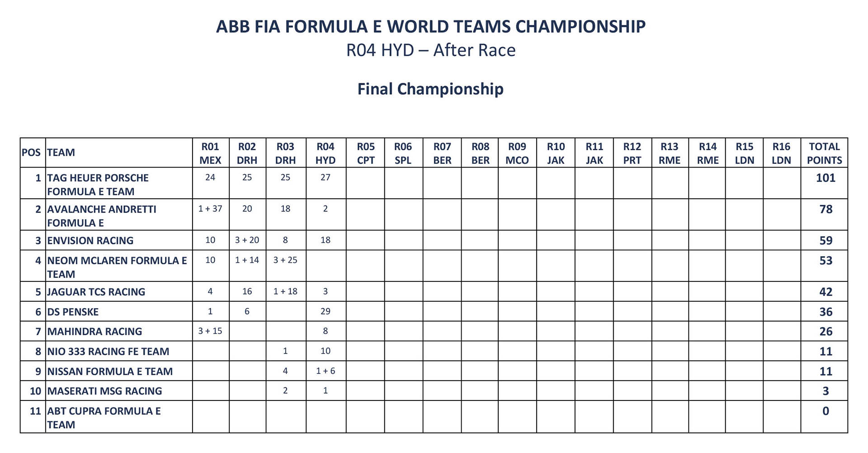The height and width of the screenshot is (453, 868).
Task: Select the R16 LDN column header
Action: point(781,153)
